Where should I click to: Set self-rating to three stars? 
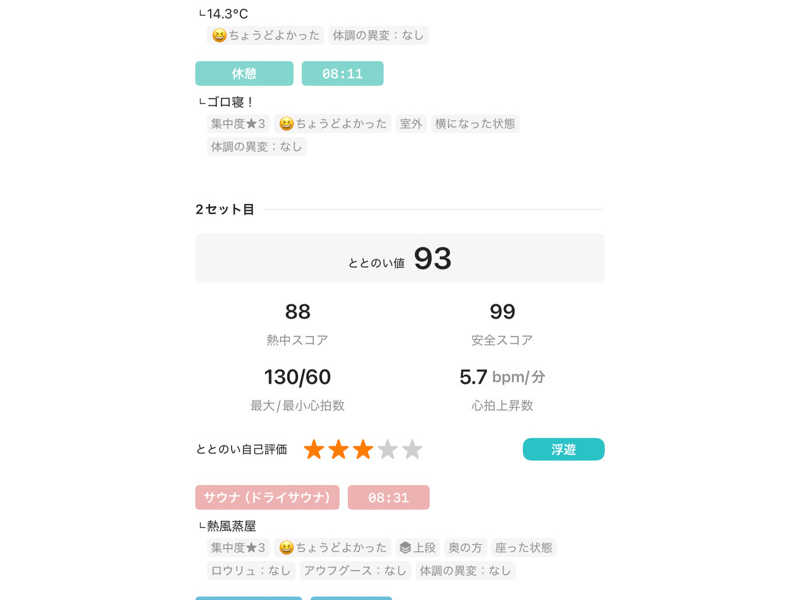click(363, 450)
